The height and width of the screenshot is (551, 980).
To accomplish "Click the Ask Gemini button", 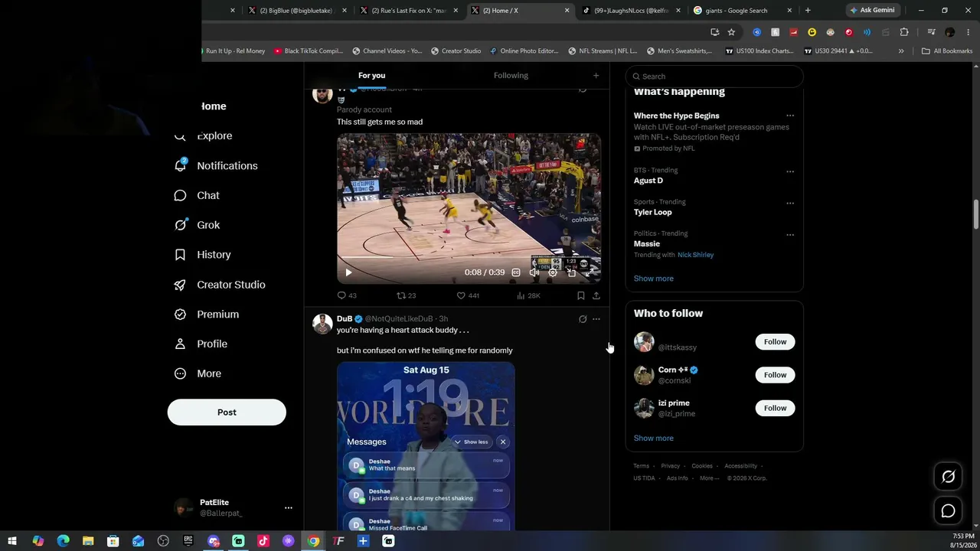I will 872,11.
